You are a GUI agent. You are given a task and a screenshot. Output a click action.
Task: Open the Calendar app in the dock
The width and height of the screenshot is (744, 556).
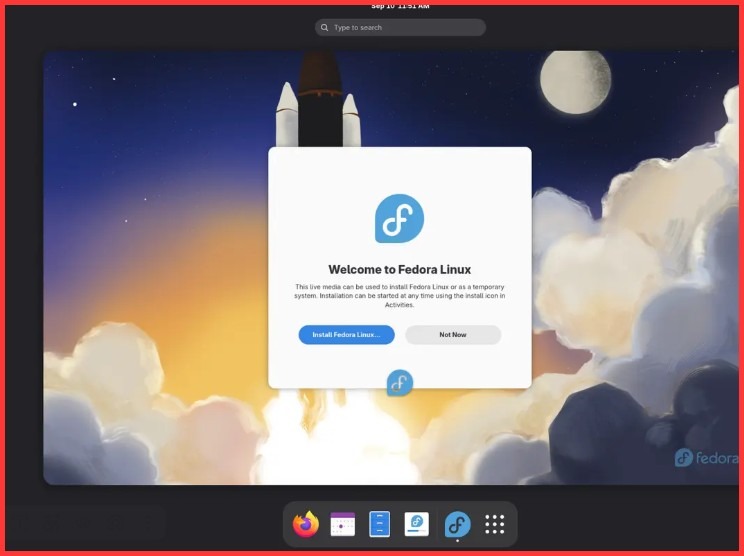coord(343,524)
